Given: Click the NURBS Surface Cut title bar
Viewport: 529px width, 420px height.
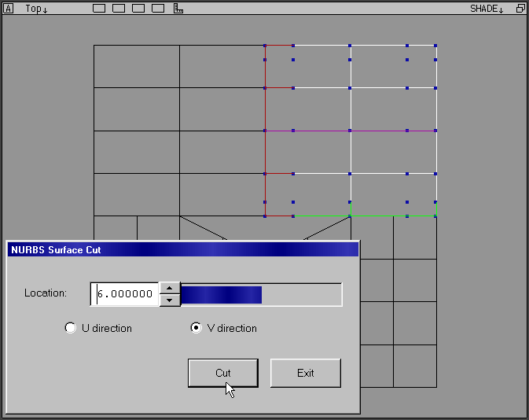Looking at the screenshot, I should point(182,249).
